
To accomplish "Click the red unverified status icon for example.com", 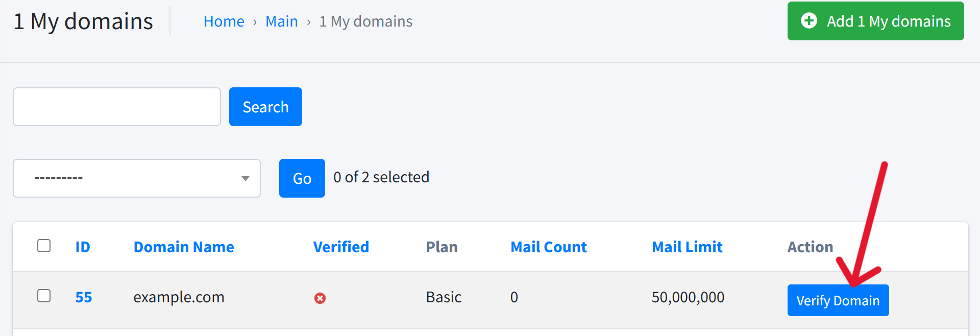I will pos(320,298).
